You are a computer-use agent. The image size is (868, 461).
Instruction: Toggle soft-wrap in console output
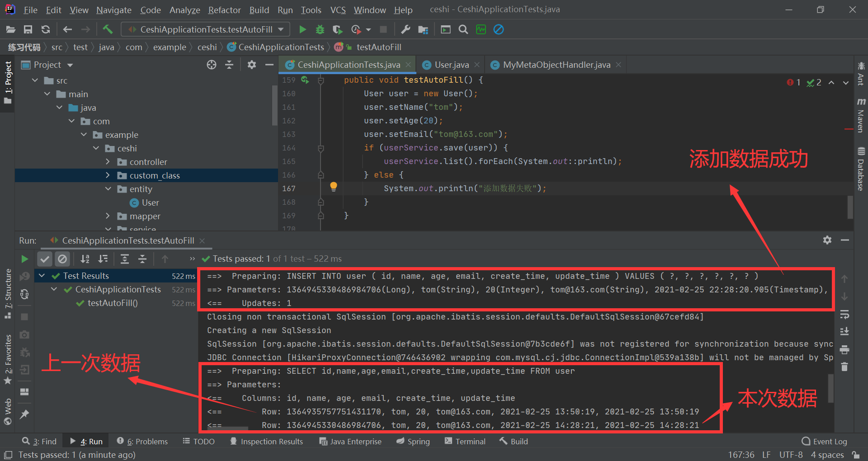pyautogui.click(x=844, y=314)
